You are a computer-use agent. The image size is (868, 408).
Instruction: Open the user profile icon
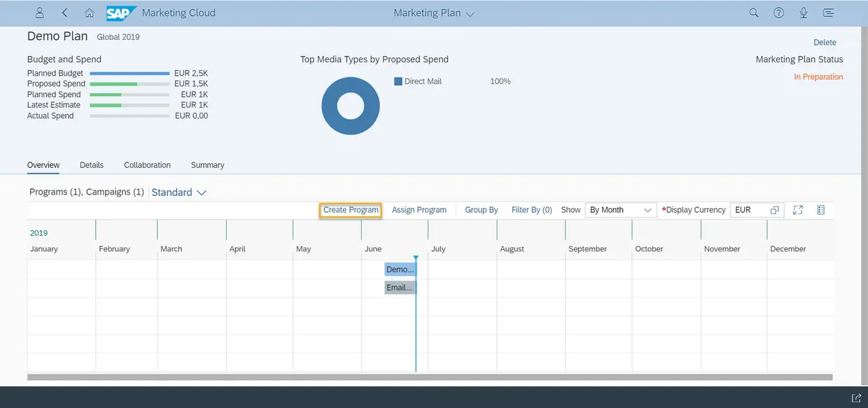click(40, 13)
